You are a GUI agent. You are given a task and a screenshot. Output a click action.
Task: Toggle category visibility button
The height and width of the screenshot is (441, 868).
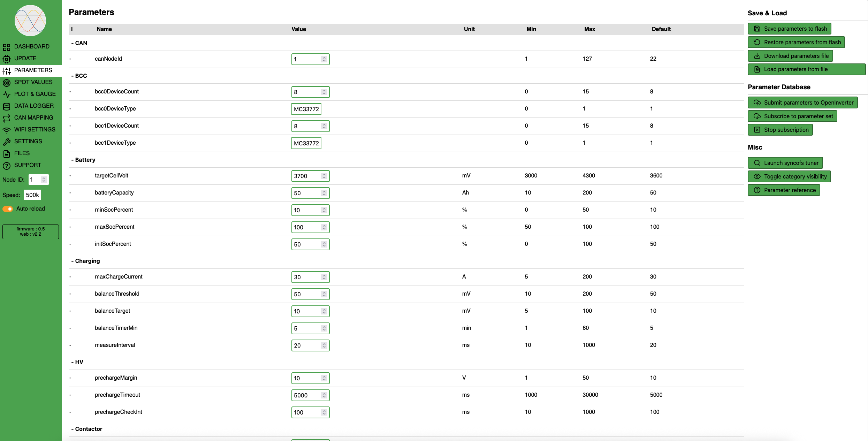coord(789,176)
